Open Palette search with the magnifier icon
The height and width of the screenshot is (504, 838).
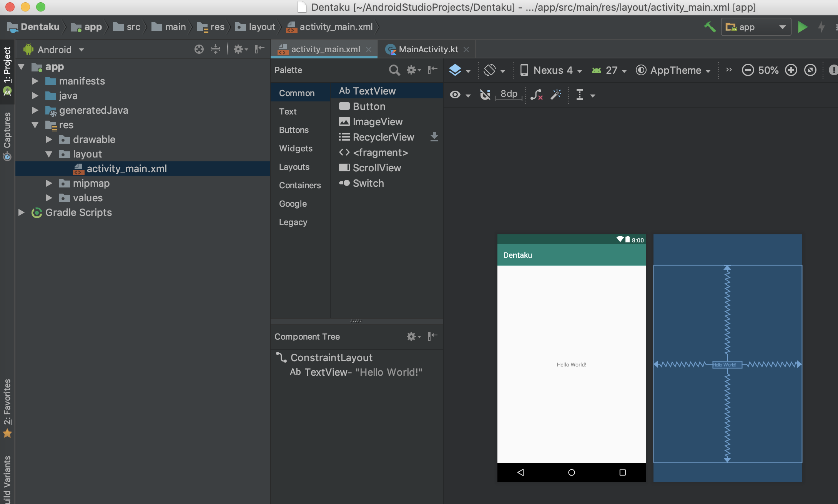click(394, 70)
